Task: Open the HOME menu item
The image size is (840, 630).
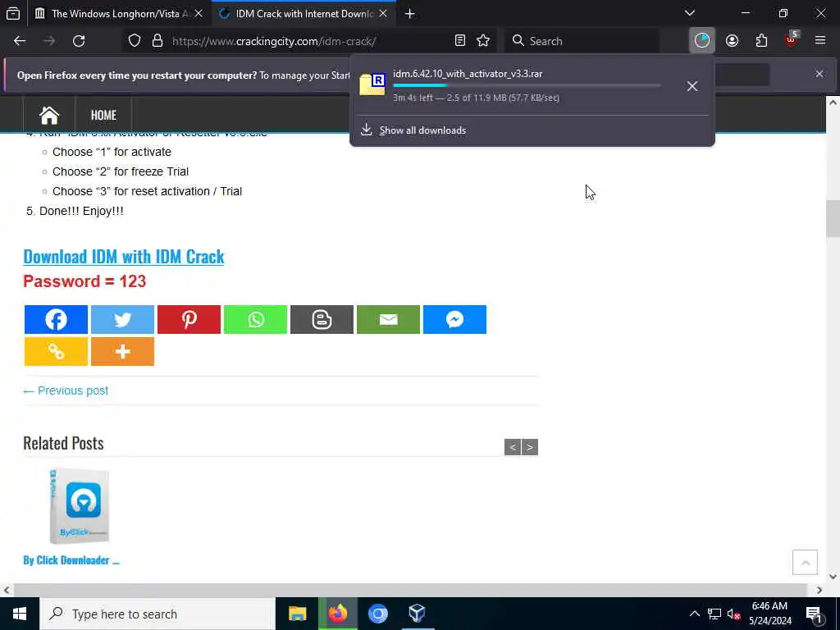Action: [103, 115]
